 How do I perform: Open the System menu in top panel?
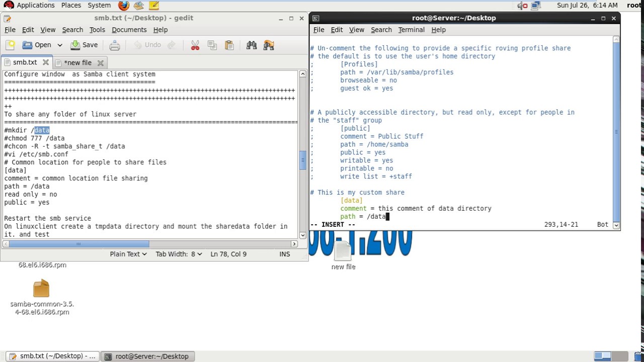(x=99, y=5)
